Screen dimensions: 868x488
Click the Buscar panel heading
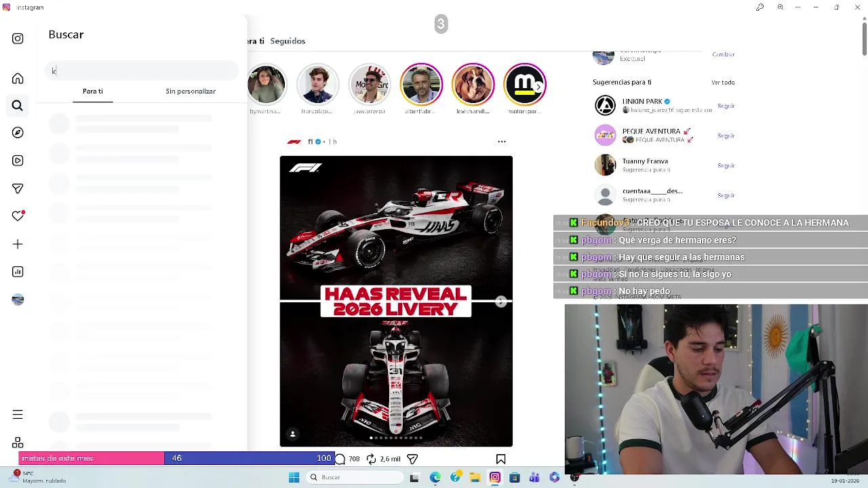tap(66, 35)
